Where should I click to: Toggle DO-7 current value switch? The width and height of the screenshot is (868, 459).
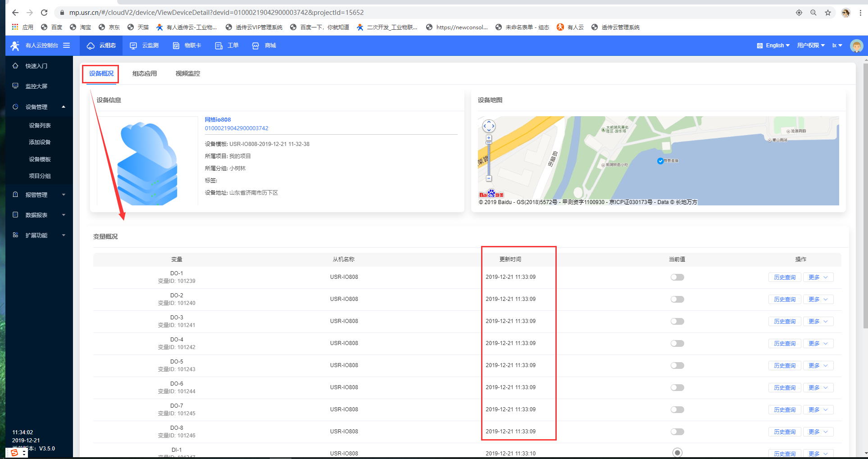677,409
